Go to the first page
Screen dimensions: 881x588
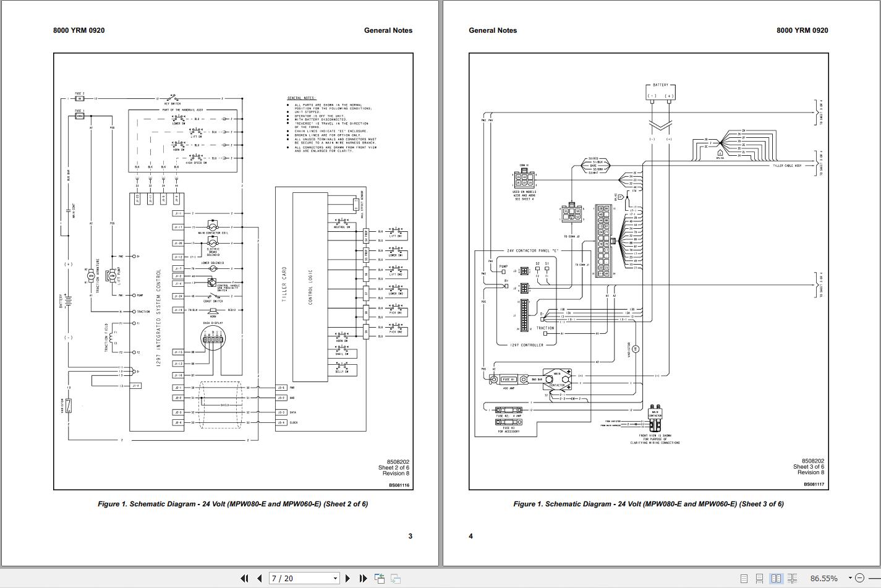coord(244,578)
